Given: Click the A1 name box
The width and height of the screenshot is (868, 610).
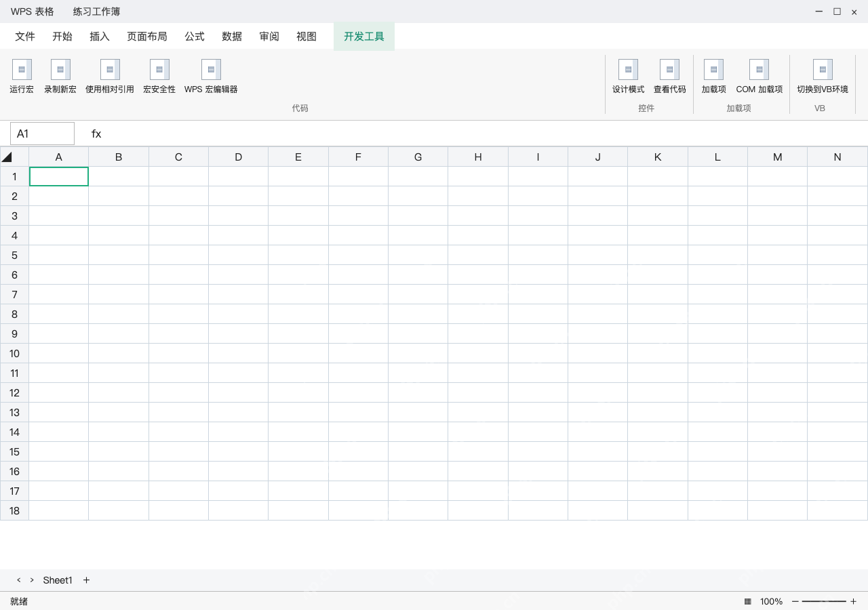Looking at the screenshot, I should pyautogui.click(x=42, y=134).
